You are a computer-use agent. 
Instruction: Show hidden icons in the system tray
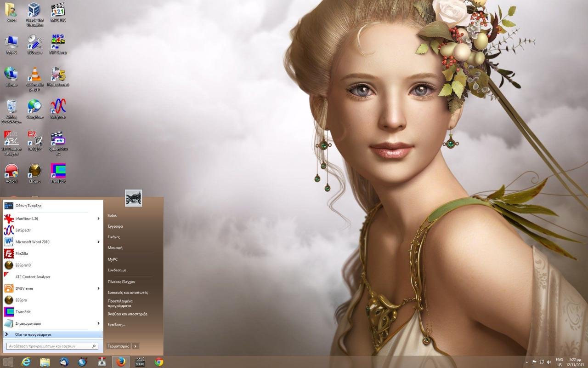tap(527, 362)
